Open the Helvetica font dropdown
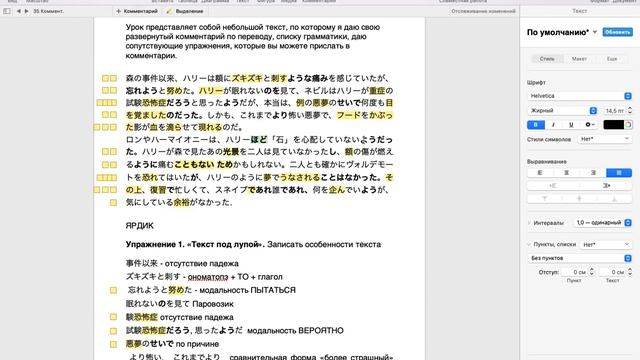 579,96
